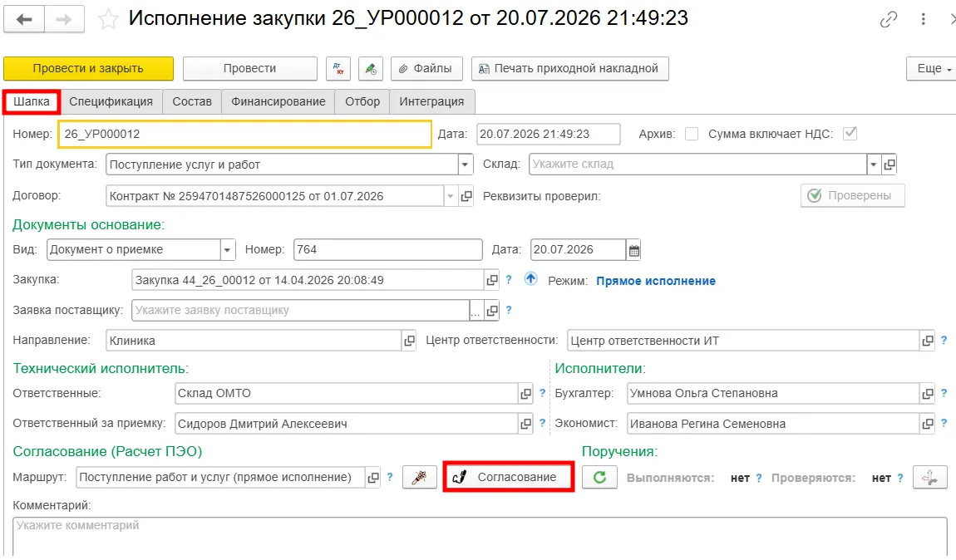956x560 pixels.
Task: Click ellipsis selector in Заявка поставщику
Action: [476, 311]
